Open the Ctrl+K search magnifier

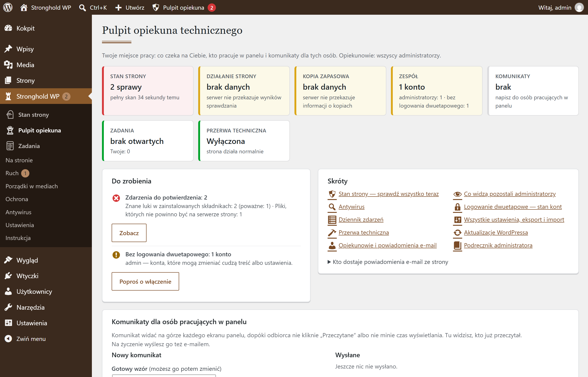[82, 8]
